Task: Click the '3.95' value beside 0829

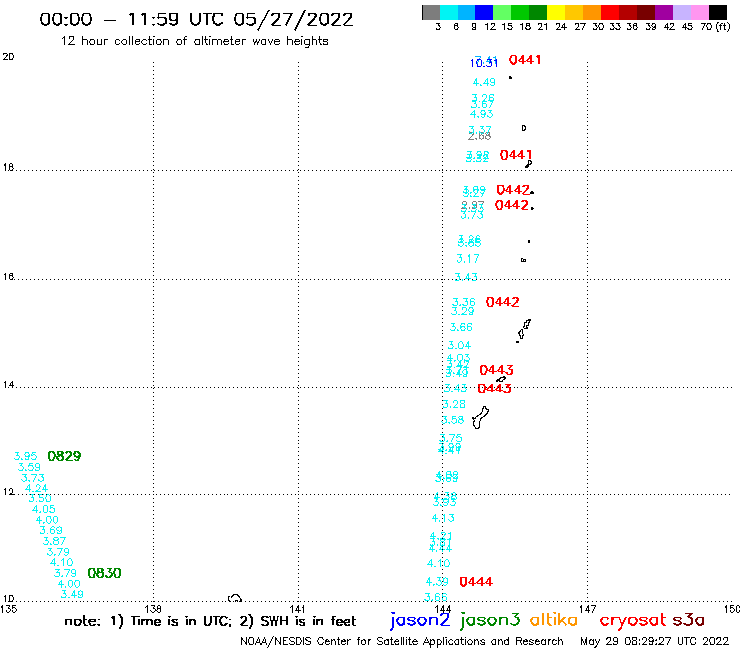Action: pyautogui.click(x=25, y=456)
